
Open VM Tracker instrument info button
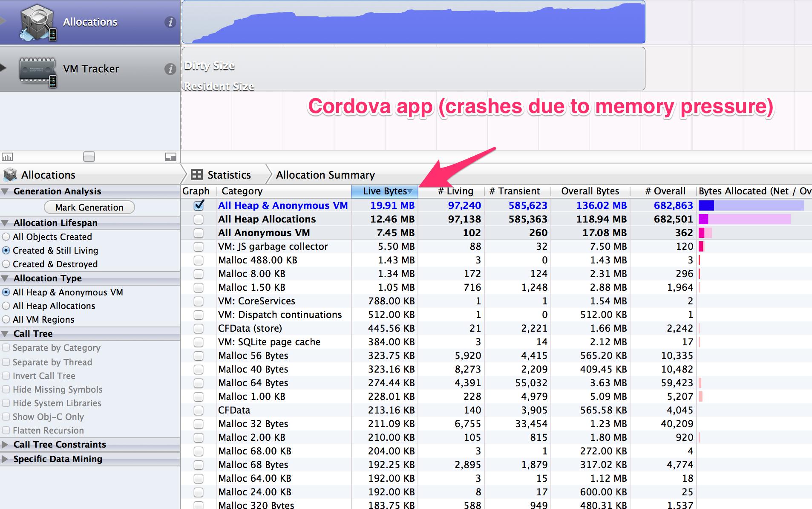point(170,69)
